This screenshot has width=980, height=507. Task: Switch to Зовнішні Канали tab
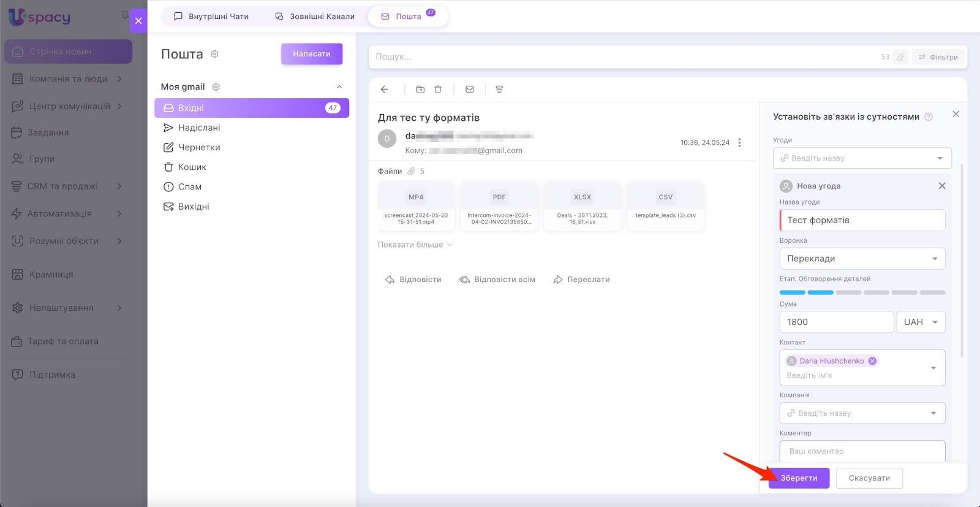click(x=315, y=17)
